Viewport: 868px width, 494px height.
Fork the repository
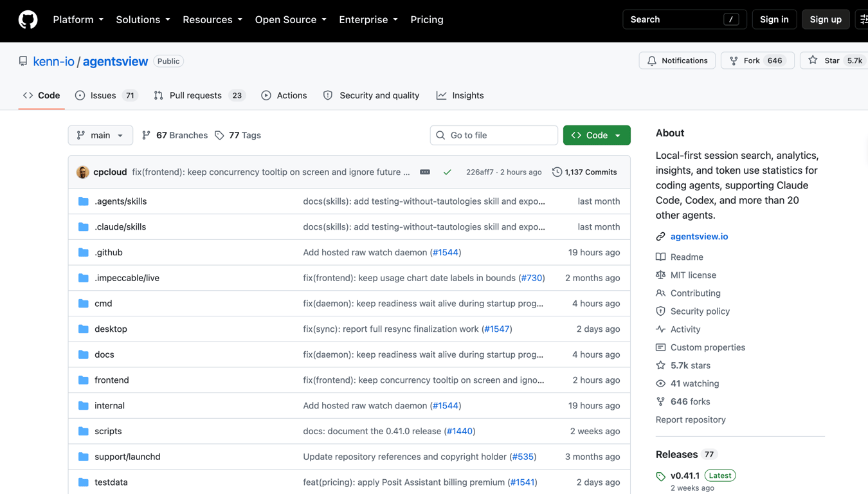757,60
